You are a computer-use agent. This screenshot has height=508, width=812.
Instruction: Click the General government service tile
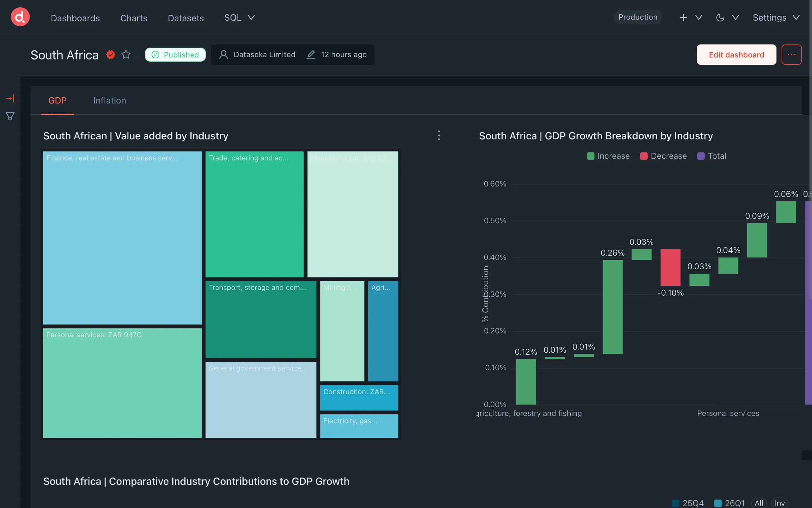(261, 400)
